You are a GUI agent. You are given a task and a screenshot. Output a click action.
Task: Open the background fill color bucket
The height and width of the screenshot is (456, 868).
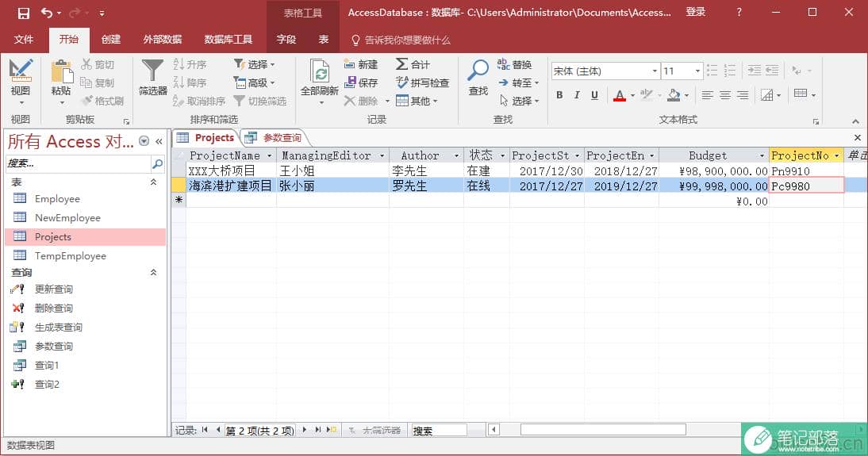click(x=674, y=95)
